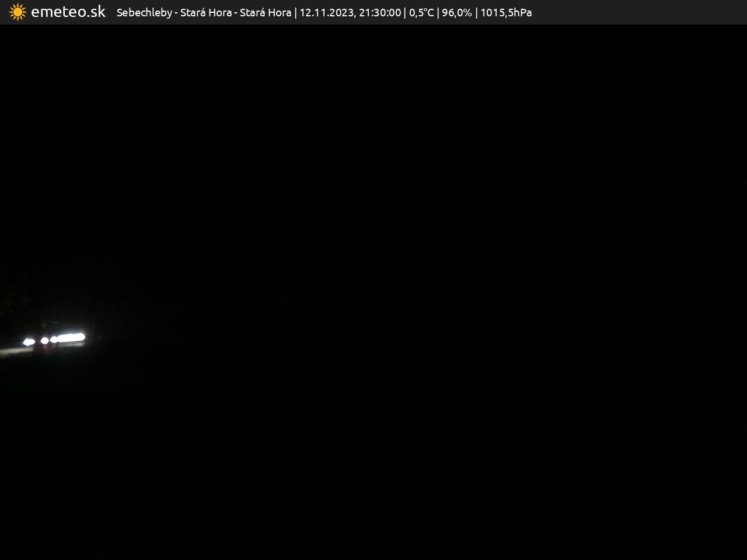This screenshot has height=560, width=747.
Task: Click the date 12.11.2023
Action: [x=326, y=12]
